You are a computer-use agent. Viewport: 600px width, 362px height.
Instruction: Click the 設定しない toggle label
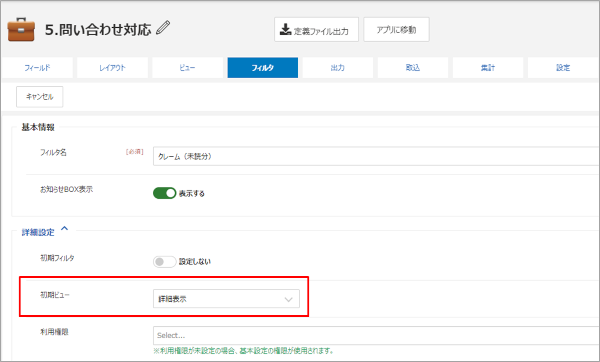[x=195, y=262]
